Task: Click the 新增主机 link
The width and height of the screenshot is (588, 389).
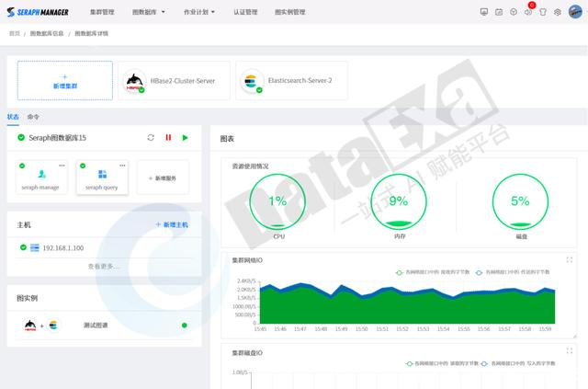Action: point(172,224)
